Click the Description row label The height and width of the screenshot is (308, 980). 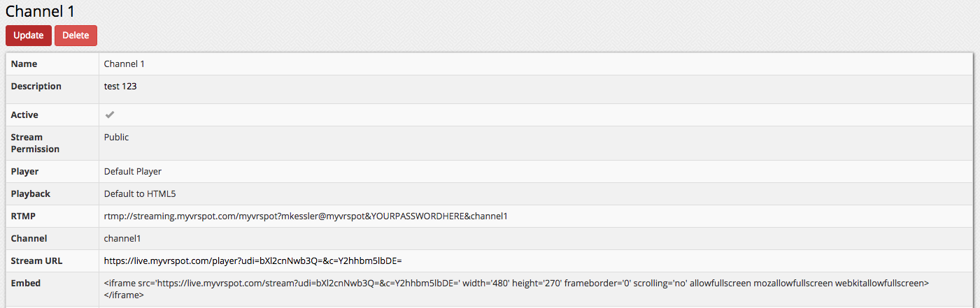coord(36,87)
